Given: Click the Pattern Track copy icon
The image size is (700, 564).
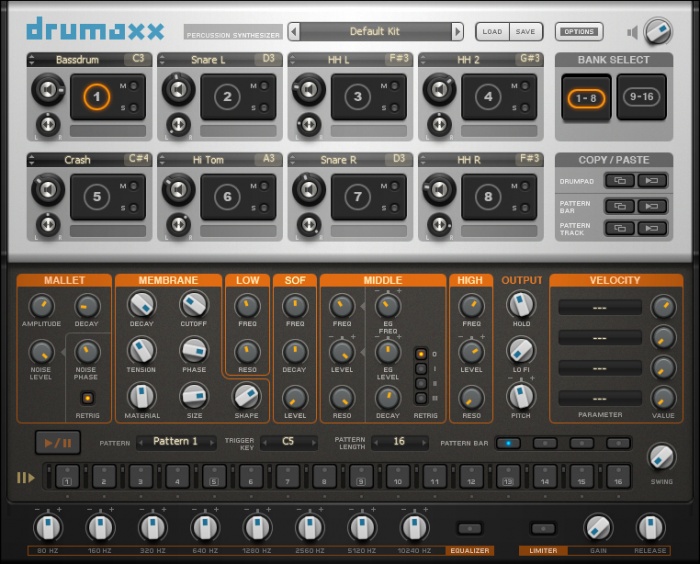Looking at the screenshot, I should click(620, 228).
